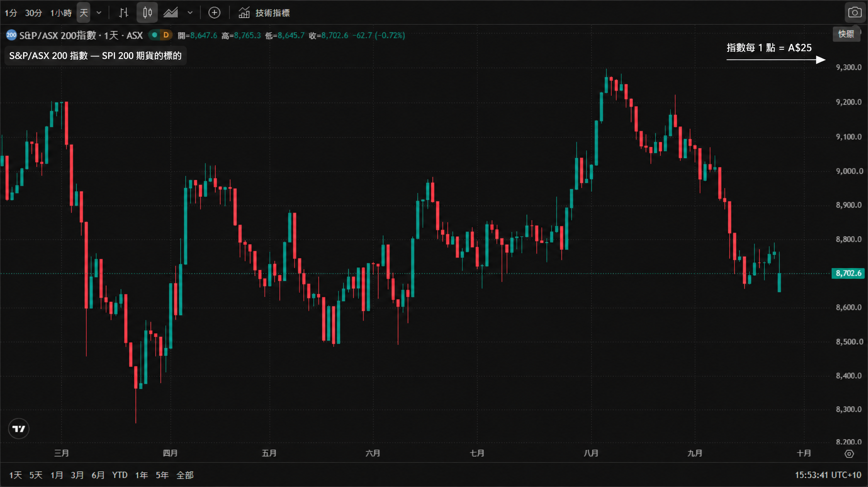Click the 開=8,647.6 open value
Viewport: 868px width, 487px height.
point(197,36)
